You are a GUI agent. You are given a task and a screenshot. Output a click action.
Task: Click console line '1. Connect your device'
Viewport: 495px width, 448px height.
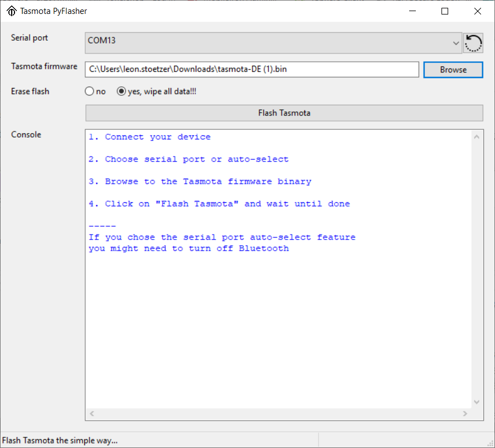pos(149,137)
